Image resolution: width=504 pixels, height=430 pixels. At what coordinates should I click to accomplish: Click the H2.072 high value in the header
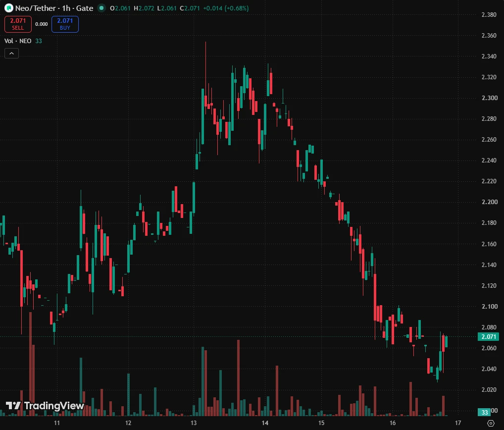[144, 8]
